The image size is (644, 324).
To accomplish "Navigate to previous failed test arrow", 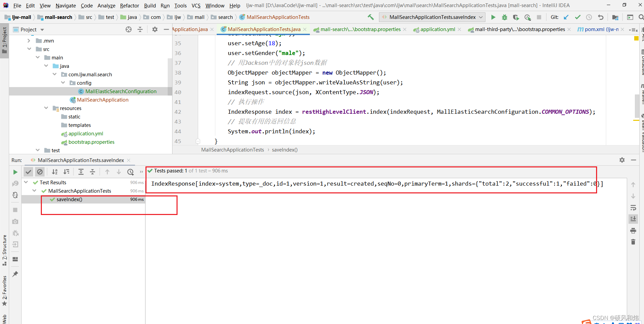I will coord(107,172).
